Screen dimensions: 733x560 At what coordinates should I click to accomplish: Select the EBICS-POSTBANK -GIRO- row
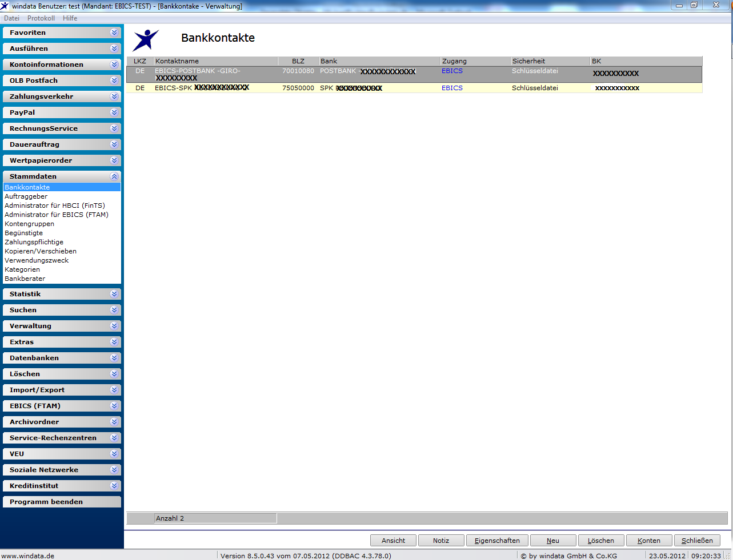414,74
